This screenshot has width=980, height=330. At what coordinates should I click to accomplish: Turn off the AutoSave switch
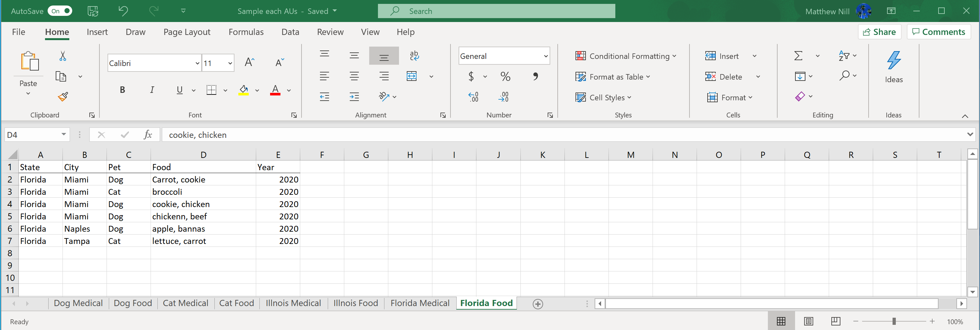coord(60,11)
